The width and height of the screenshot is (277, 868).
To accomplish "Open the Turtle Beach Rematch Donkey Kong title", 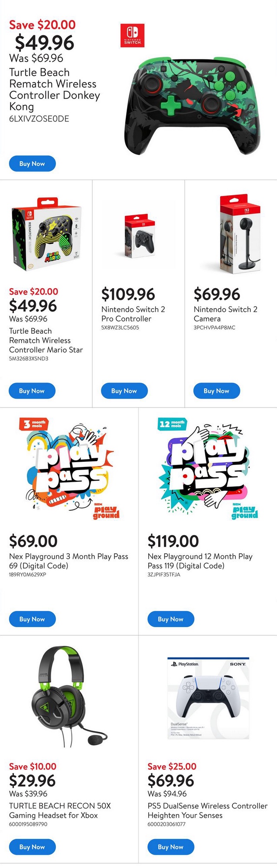I will coord(54,89).
